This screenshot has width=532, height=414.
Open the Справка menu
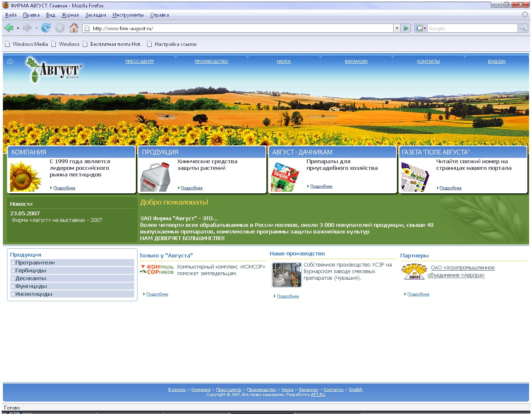[x=159, y=15]
